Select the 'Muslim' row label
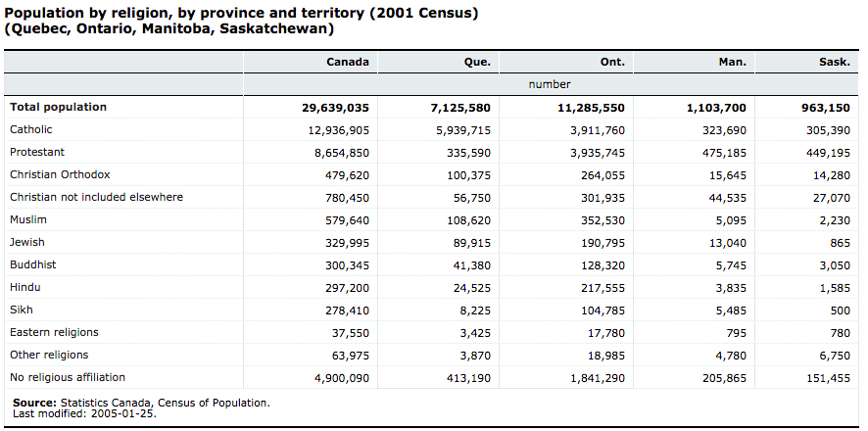Viewport: 868px width, 431px height. pyautogui.click(x=28, y=219)
